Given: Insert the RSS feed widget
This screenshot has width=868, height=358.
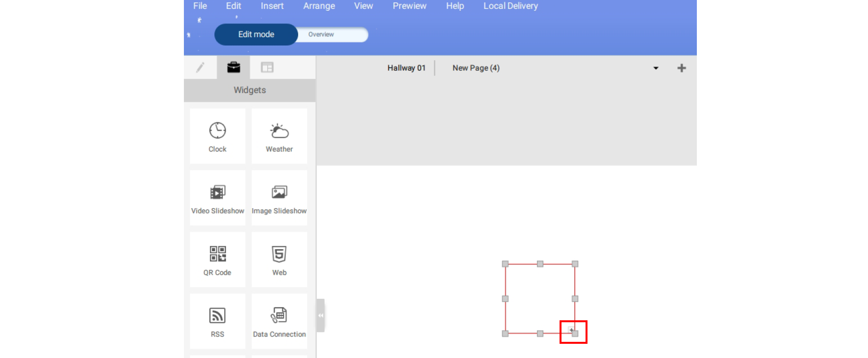Looking at the screenshot, I should (x=217, y=321).
